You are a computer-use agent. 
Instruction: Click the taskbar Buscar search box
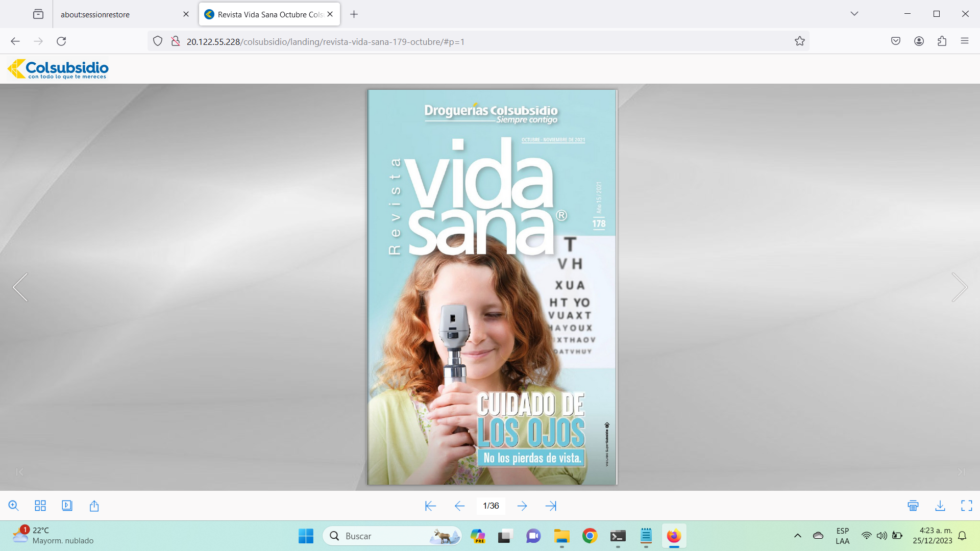[392, 536]
